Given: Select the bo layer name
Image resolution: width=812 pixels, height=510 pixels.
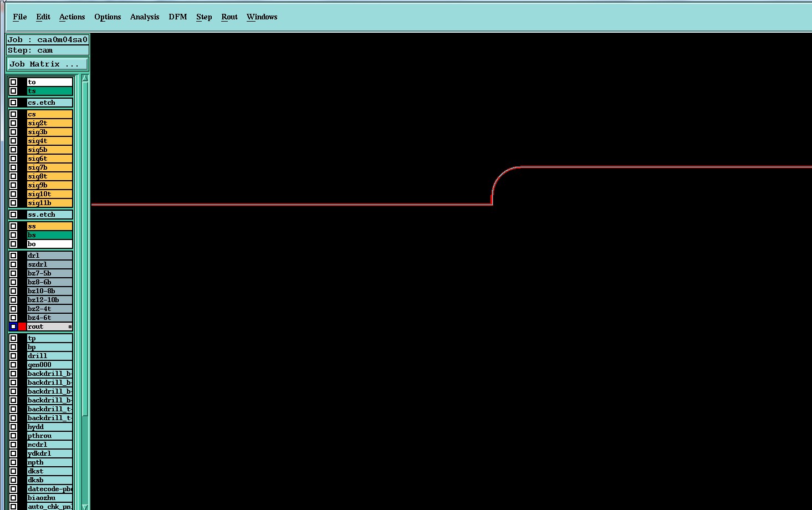Looking at the screenshot, I should pyautogui.click(x=50, y=244).
